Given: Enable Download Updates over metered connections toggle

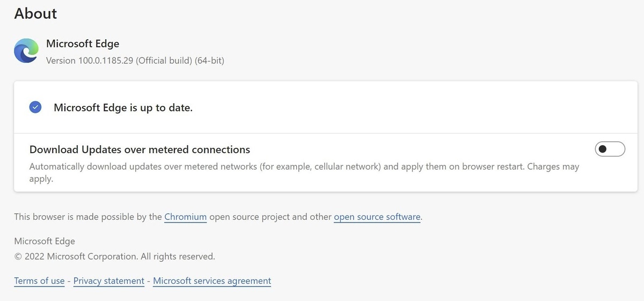Looking at the screenshot, I should pyautogui.click(x=610, y=149).
